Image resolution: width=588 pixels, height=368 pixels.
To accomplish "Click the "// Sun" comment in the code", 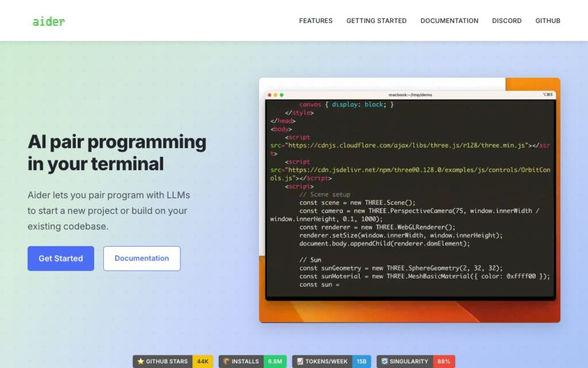I will point(310,260).
